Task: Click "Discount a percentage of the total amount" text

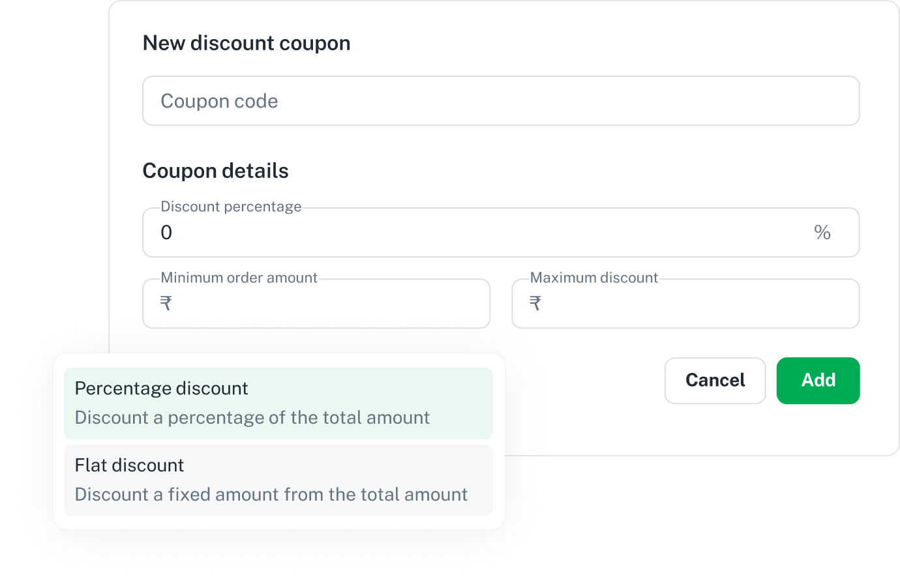Action: 252,418
